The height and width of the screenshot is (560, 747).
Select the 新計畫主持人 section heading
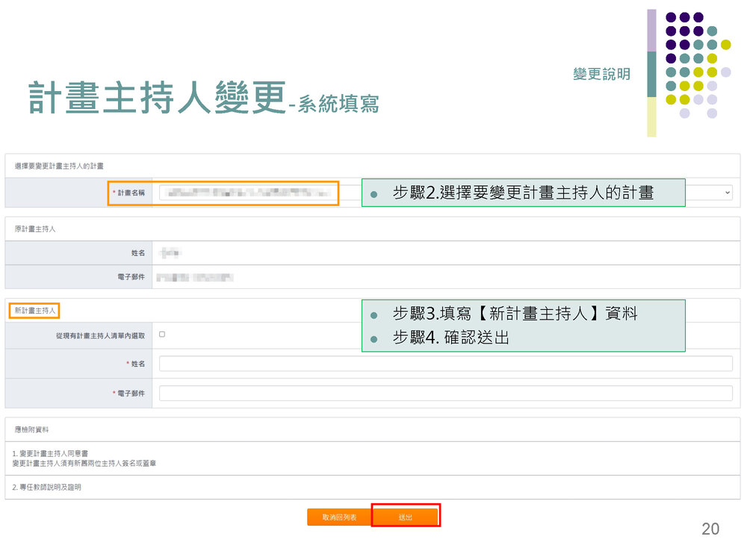tap(35, 310)
